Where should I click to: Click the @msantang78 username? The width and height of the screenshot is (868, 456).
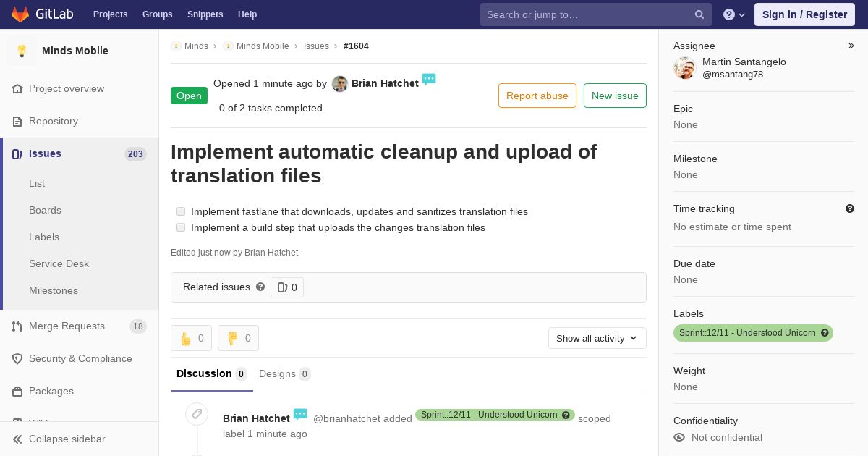733,75
